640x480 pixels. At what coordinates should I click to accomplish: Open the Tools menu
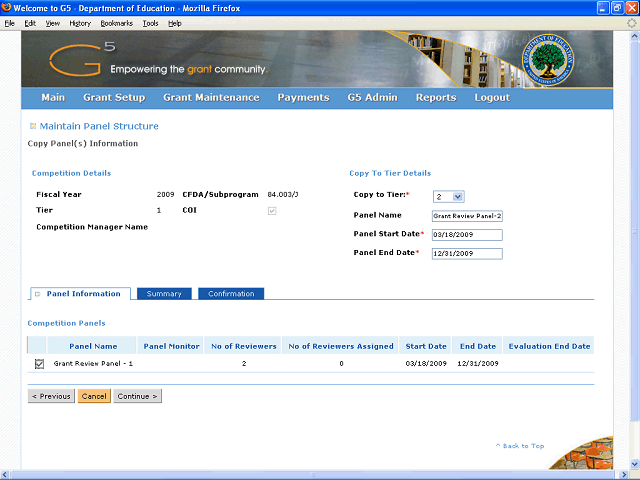pos(150,23)
